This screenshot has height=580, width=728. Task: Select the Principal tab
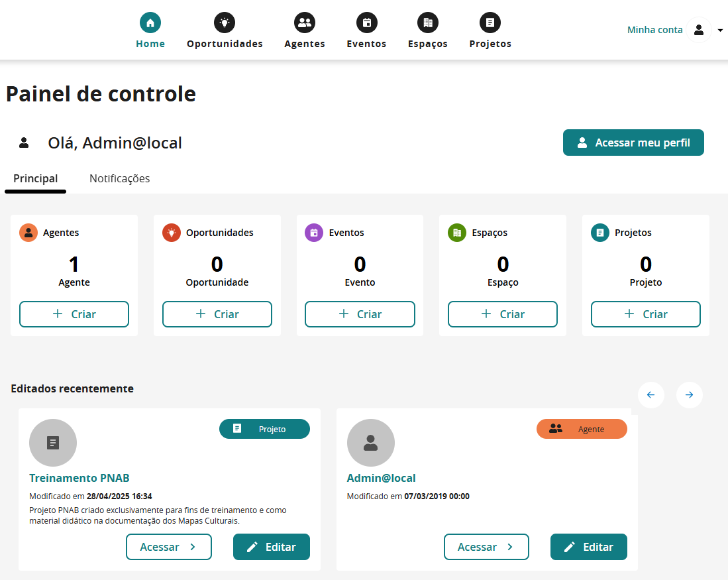click(x=35, y=178)
